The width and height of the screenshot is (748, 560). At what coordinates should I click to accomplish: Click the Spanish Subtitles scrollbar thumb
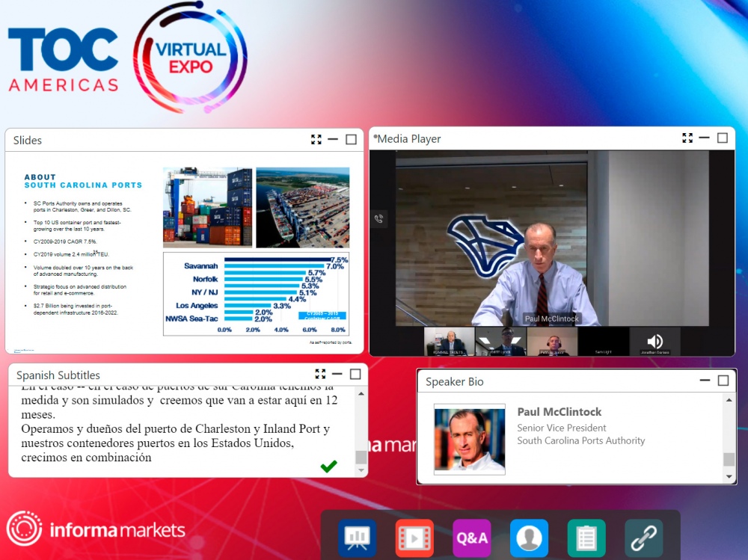pos(361,458)
